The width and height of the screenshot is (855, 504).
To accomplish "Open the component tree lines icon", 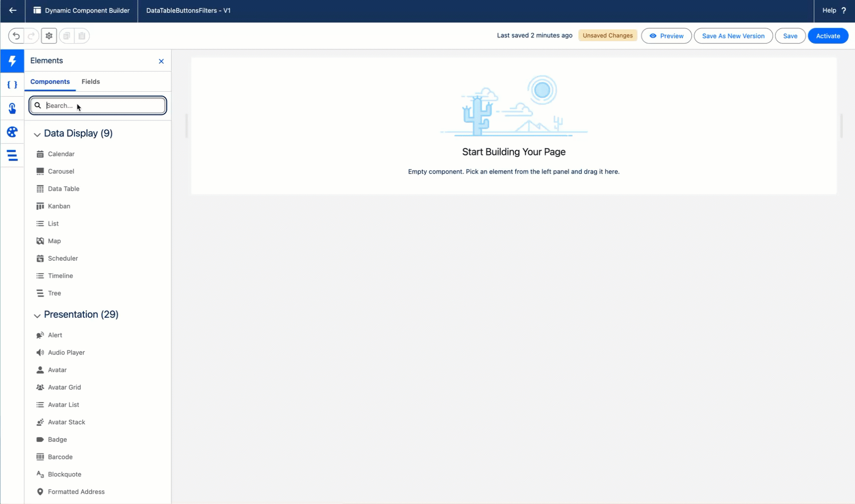I will [12, 155].
